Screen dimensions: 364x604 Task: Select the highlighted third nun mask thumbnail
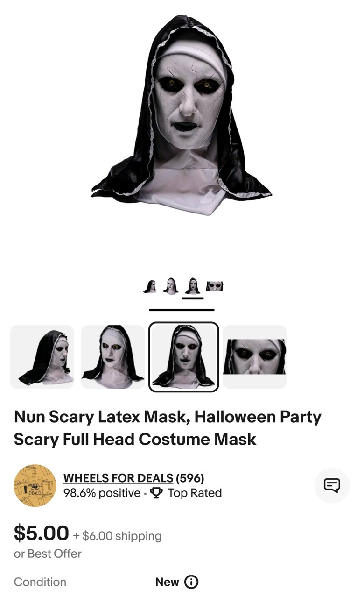point(184,357)
